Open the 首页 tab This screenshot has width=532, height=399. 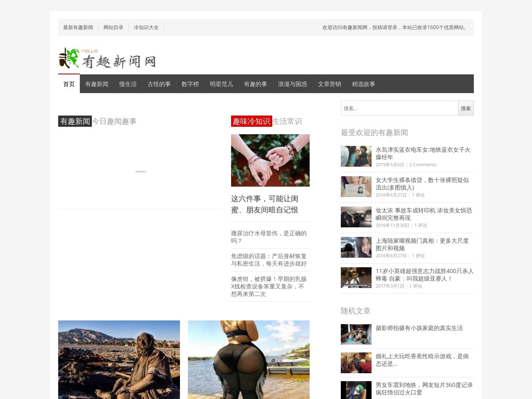[69, 84]
